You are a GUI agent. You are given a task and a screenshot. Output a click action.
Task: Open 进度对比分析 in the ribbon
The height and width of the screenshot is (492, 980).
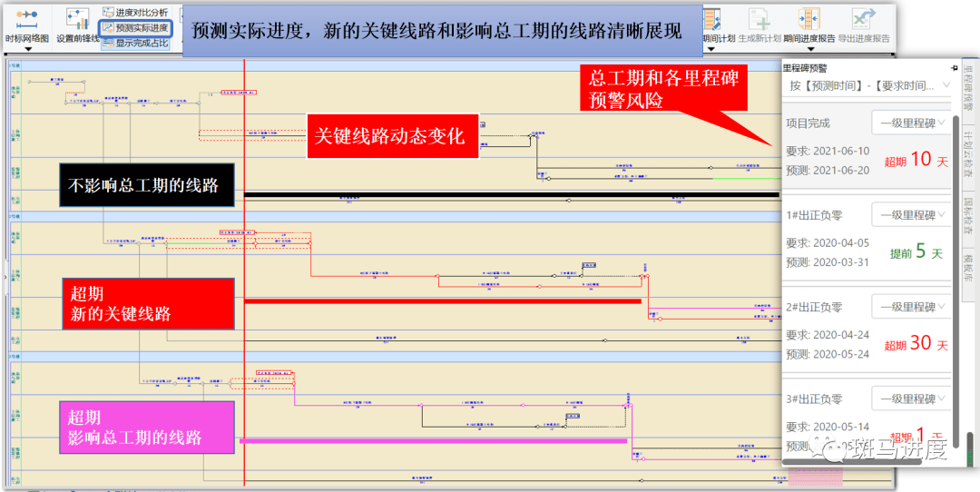[x=134, y=13]
